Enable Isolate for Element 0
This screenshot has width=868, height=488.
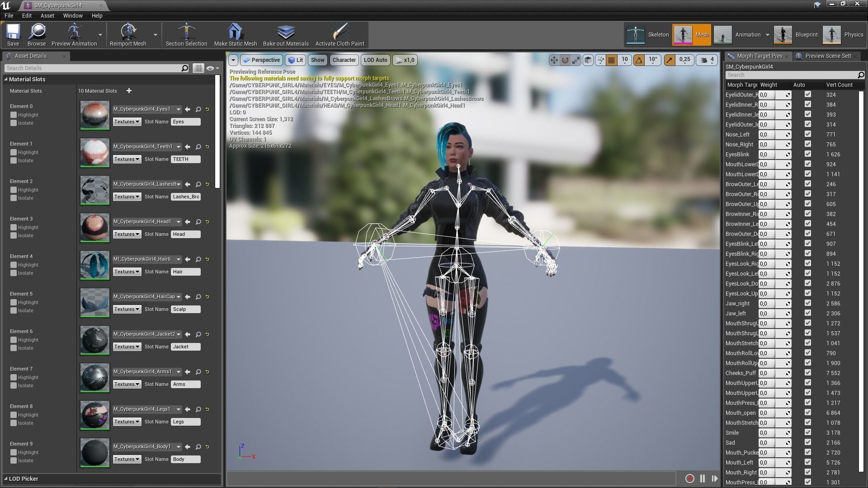[x=14, y=123]
